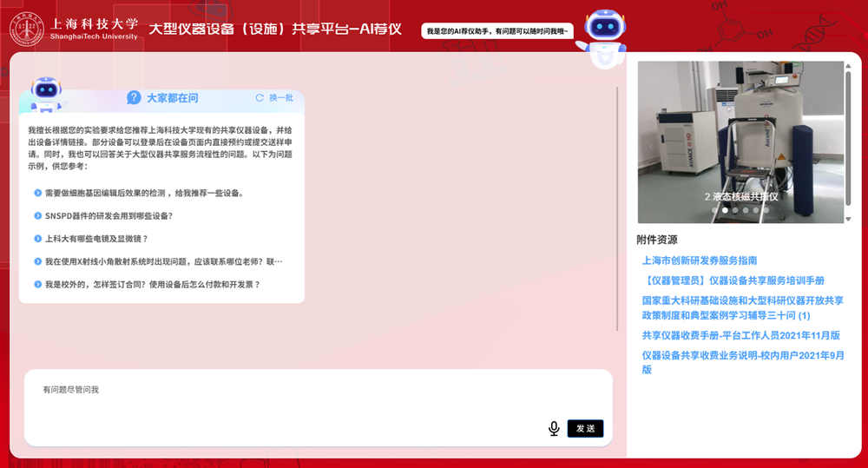Select the third carousel indicator dot
This screenshot has height=468, width=868.
[x=735, y=210]
